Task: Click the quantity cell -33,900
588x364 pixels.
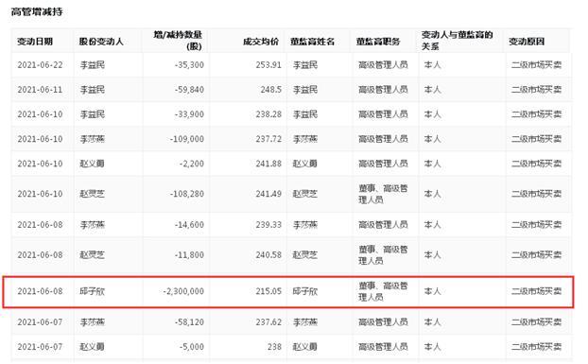Action: click(189, 114)
